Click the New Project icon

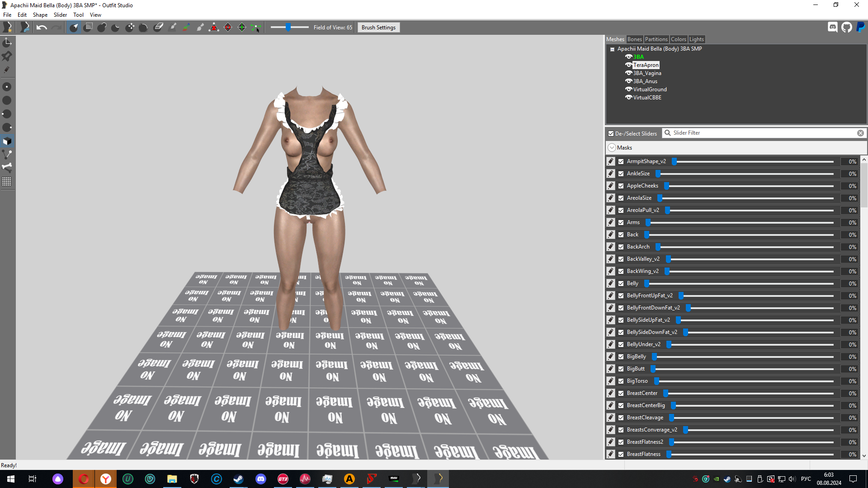point(8,28)
